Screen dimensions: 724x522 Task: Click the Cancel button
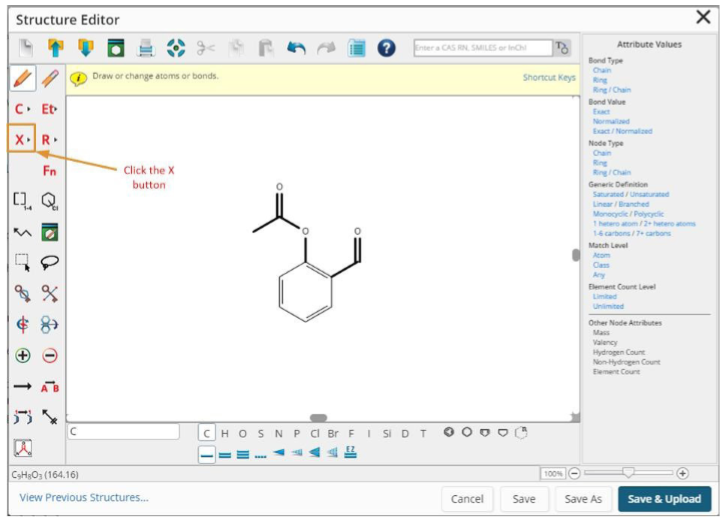point(467,499)
